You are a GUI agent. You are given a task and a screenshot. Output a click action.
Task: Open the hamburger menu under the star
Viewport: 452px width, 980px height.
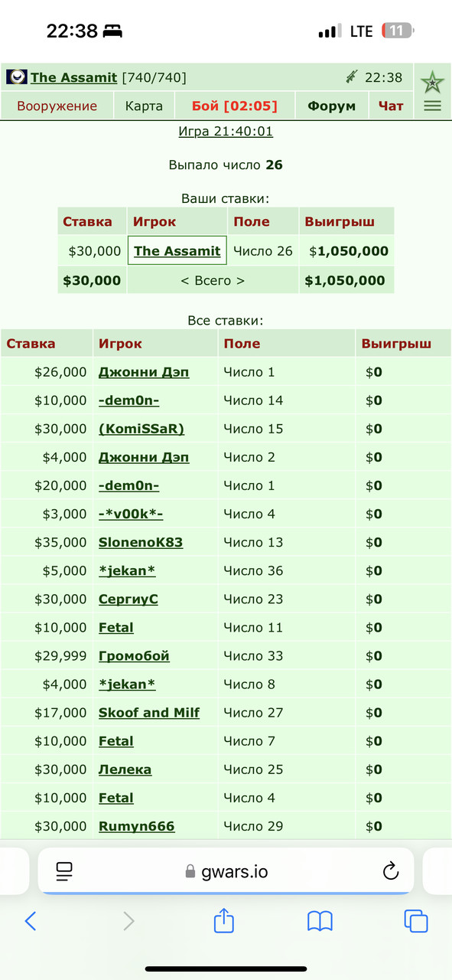[x=432, y=106]
